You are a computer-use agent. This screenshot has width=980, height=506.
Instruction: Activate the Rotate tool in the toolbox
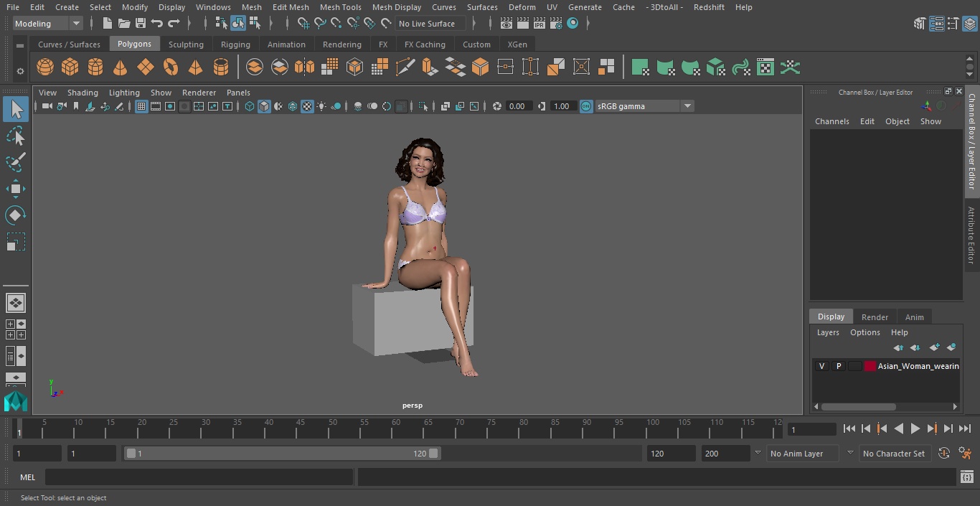point(16,215)
